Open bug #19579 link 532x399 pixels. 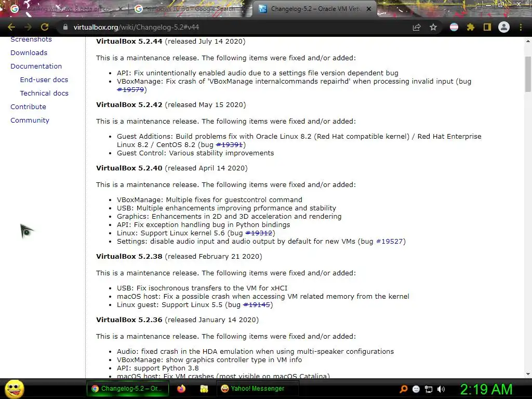130,89
